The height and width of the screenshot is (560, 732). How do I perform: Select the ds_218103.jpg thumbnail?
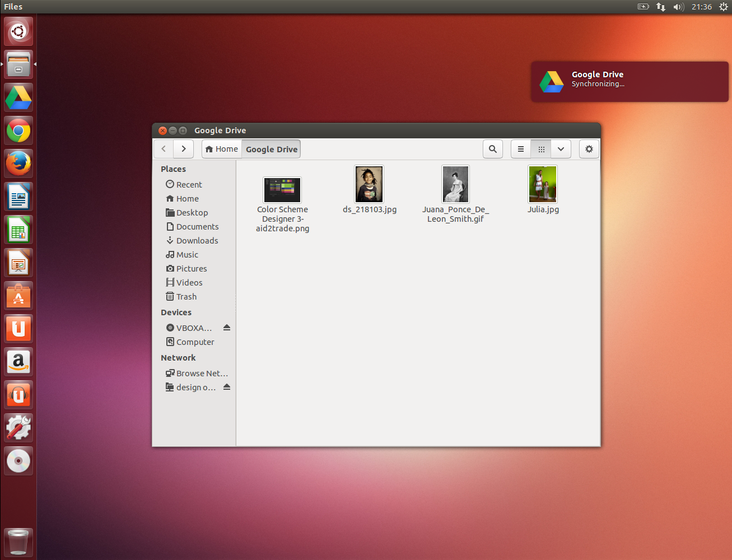point(369,184)
